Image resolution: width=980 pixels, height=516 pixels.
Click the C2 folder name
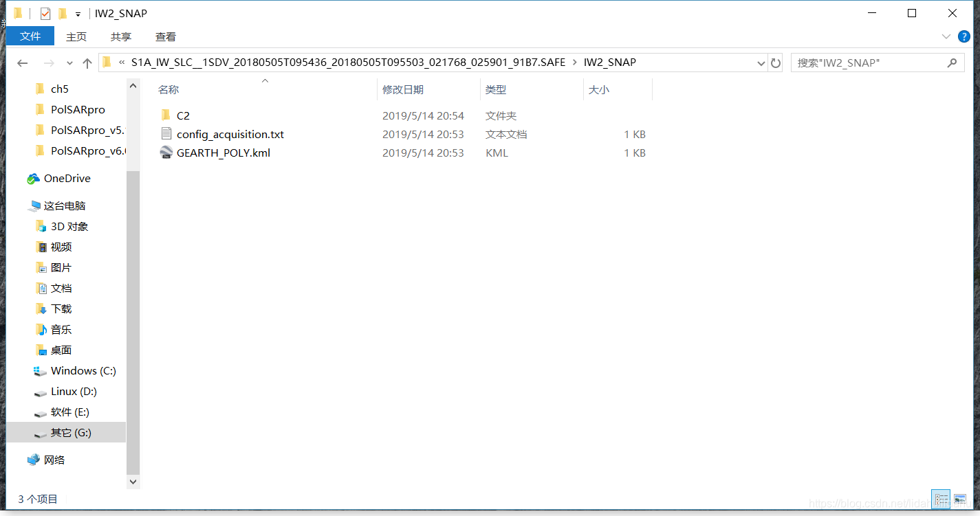[183, 116]
